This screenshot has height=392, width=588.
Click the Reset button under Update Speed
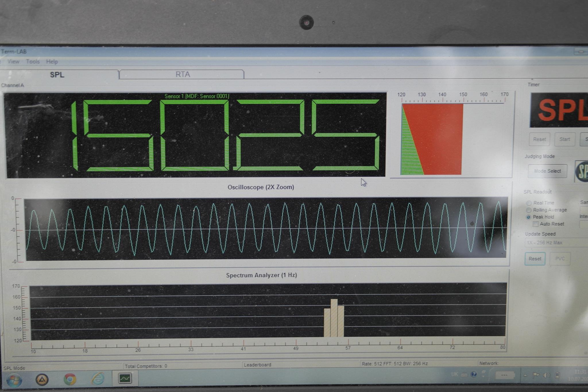[535, 259]
